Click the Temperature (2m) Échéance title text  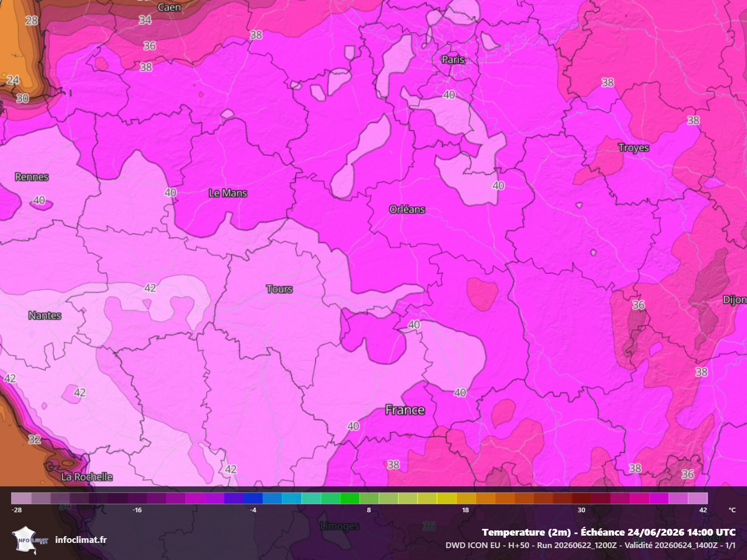click(608, 532)
